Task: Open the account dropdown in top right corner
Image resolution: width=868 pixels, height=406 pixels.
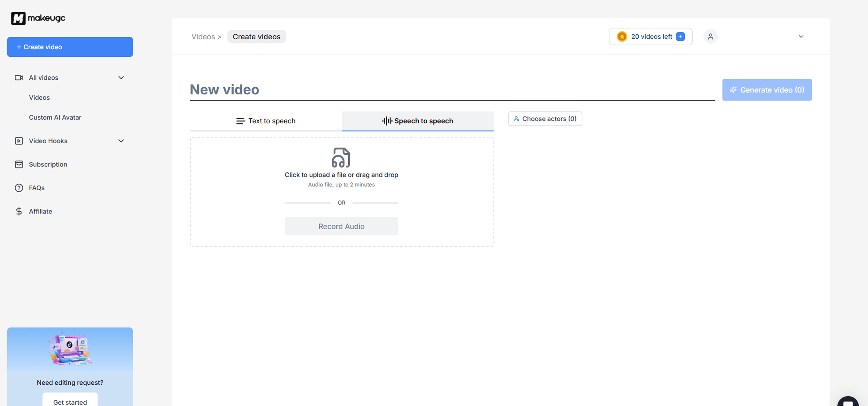Action: coord(801,36)
